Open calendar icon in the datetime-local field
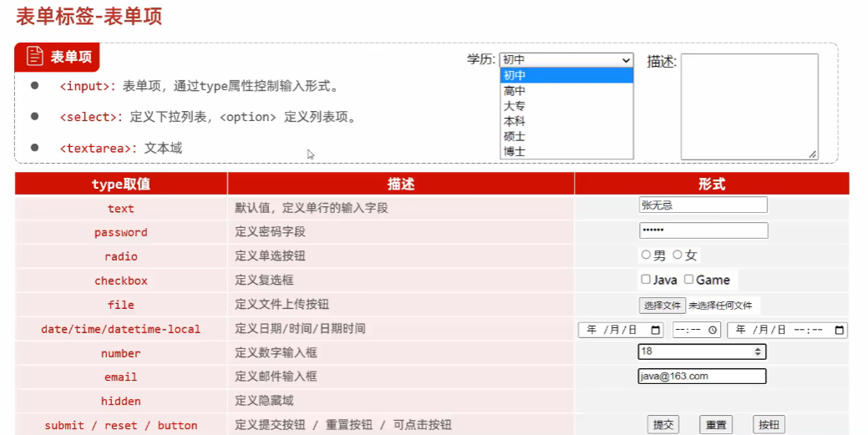 (840, 330)
